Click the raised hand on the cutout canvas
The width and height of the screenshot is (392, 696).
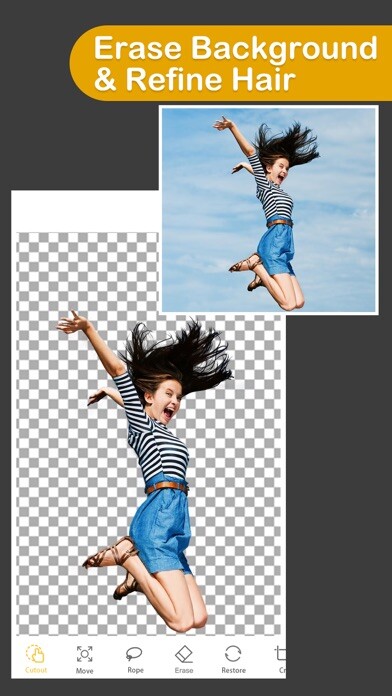point(73,322)
